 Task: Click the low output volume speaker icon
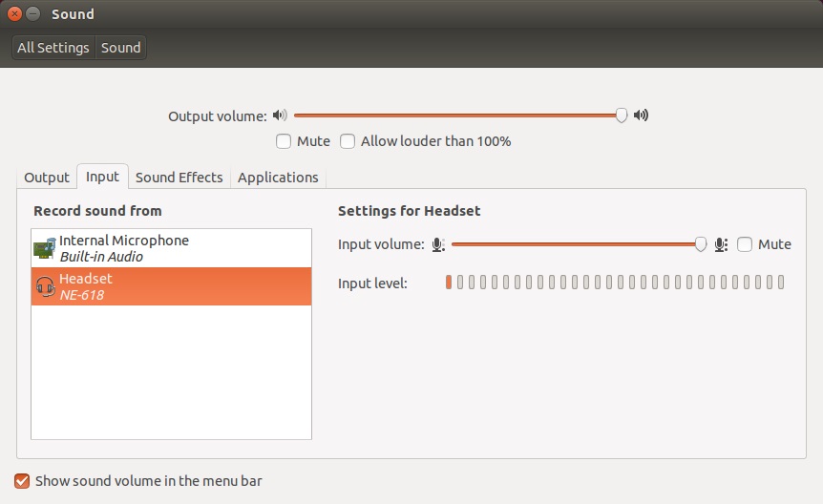[x=279, y=115]
